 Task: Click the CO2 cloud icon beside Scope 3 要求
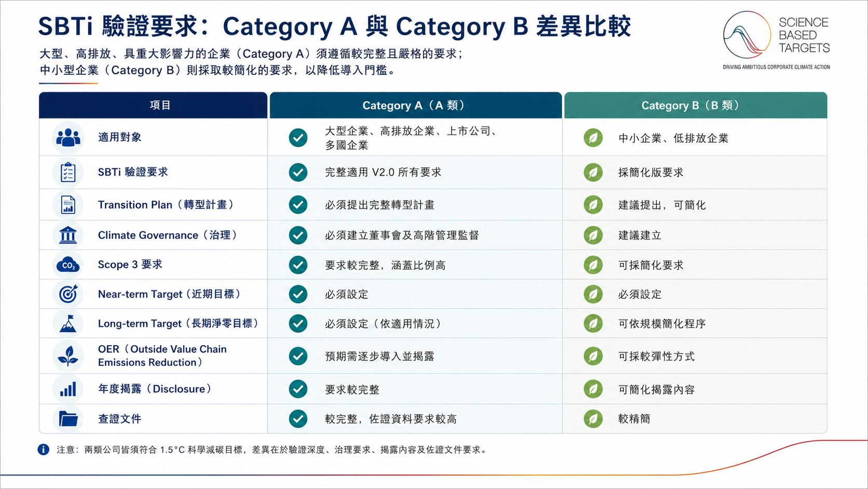68,265
